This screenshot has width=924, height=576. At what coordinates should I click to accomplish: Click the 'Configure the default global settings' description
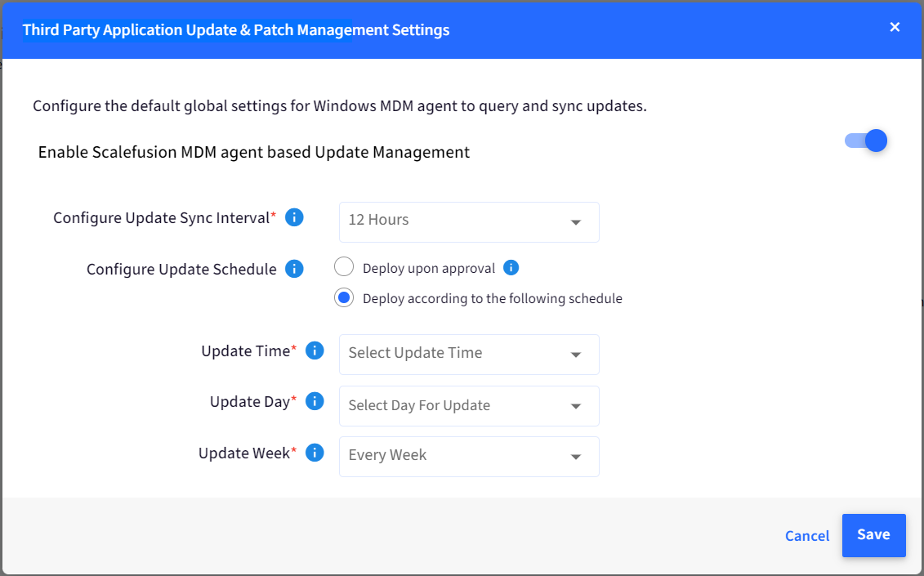tap(339, 106)
